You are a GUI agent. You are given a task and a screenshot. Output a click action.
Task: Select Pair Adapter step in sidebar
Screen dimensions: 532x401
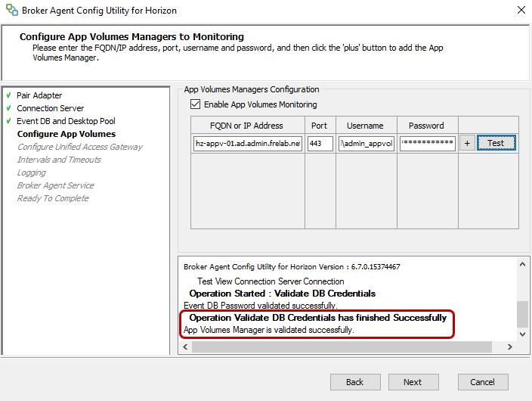pyautogui.click(x=39, y=95)
